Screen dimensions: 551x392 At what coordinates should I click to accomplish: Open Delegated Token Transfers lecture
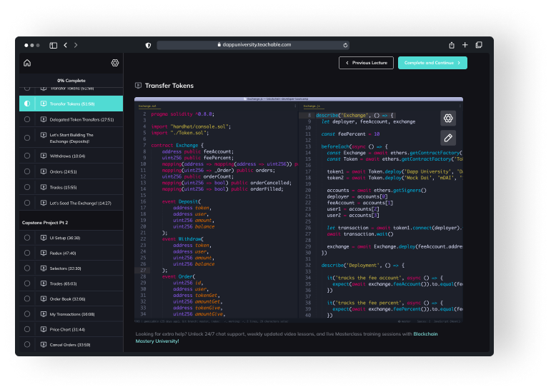pos(81,119)
